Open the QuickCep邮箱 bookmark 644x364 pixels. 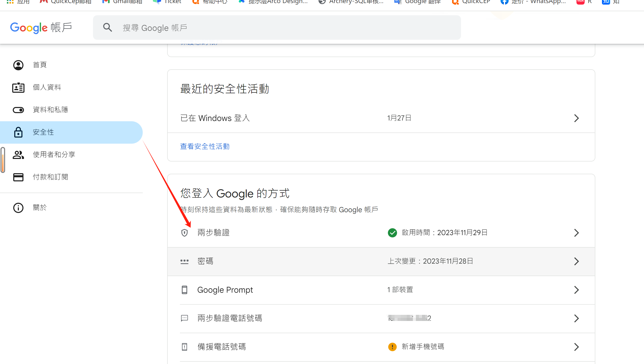66,2
